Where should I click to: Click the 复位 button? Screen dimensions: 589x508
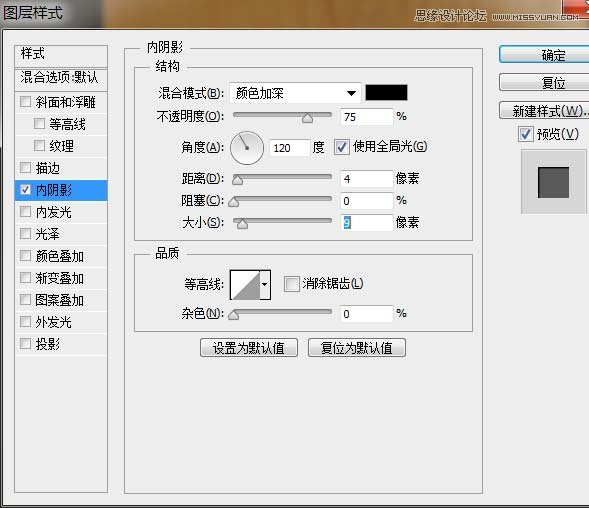tap(545, 82)
